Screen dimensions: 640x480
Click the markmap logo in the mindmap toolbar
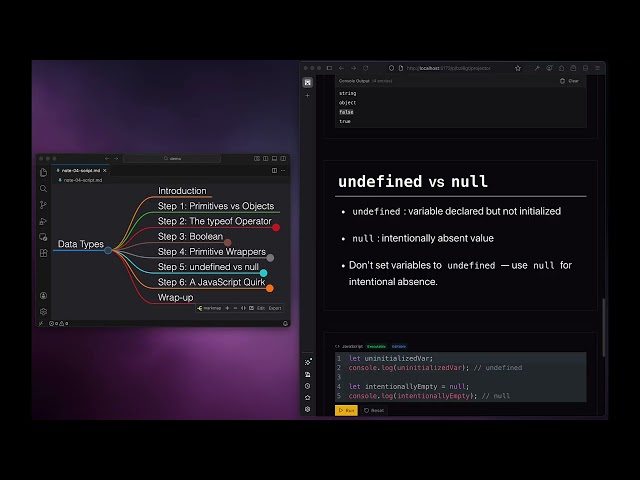point(200,308)
